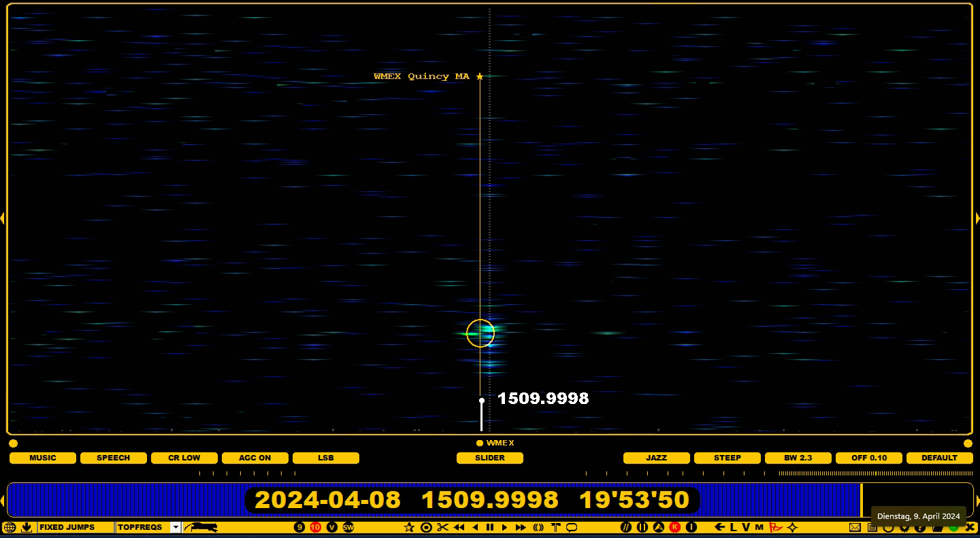Image resolution: width=980 pixels, height=538 pixels.
Task: Click the star favorites icon
Action: 409,527
